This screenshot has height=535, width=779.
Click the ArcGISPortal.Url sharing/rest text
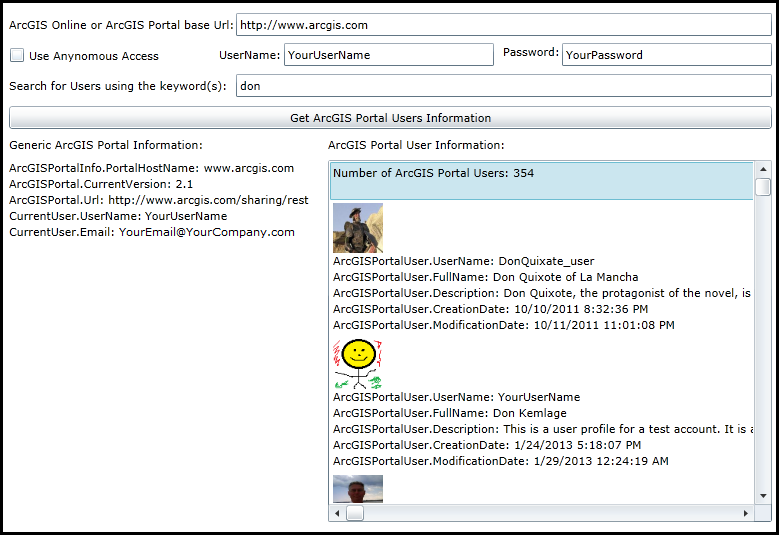(159, 200)
